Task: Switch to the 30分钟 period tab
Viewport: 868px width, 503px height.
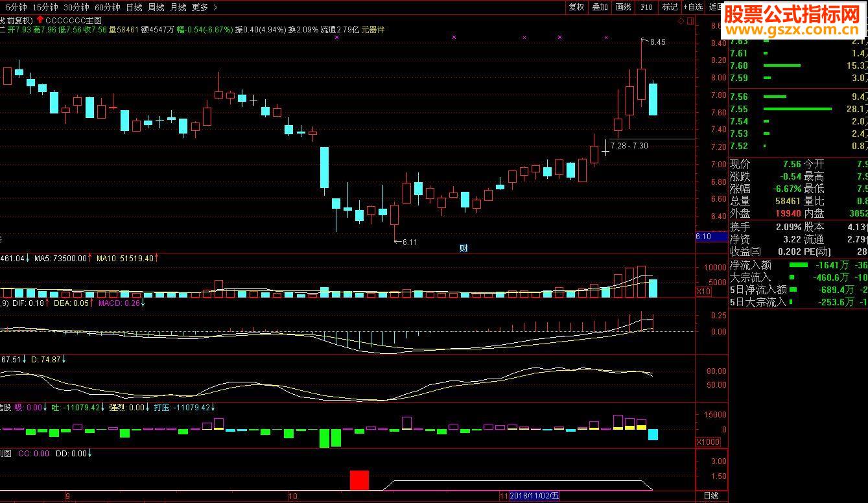Action: (76, 7)
